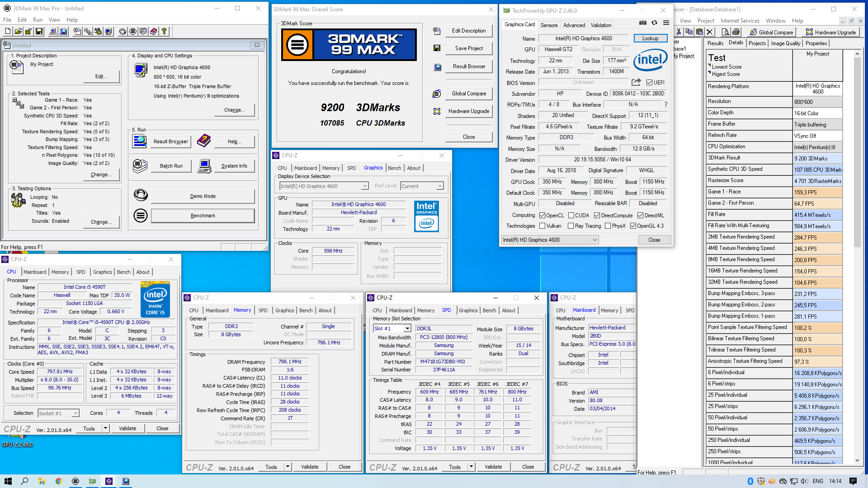Toggle the UEFI checkbox in GPU-Z
The image size is (868, 488).
[649, 83]
